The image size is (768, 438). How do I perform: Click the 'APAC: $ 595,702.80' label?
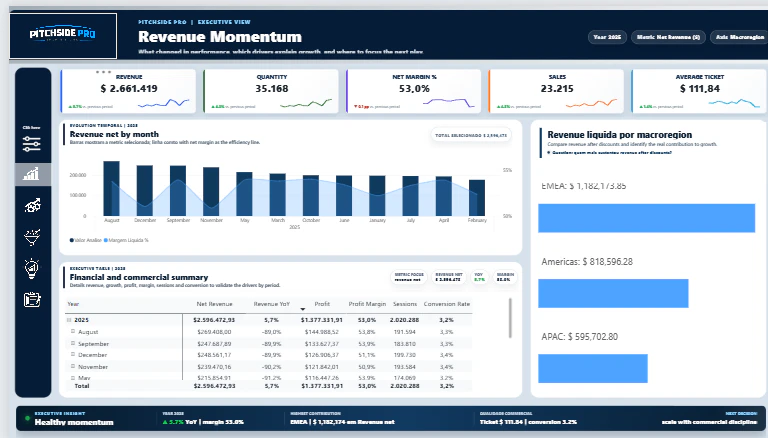tap(579, 337)
